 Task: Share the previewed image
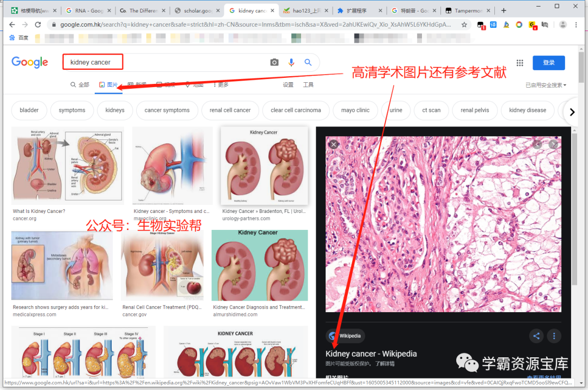point(536,336)
